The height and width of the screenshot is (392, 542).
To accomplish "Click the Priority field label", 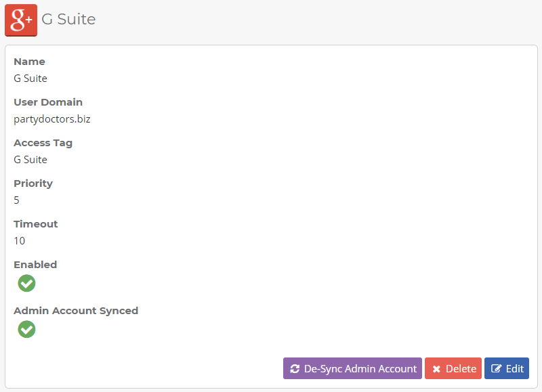I will tap(33, 183).
